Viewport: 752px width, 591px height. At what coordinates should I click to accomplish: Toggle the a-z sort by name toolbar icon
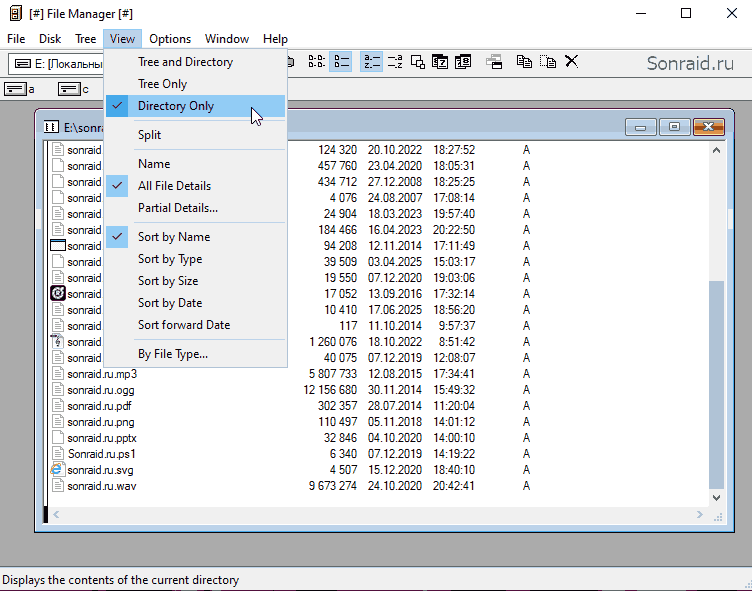[x=372, y=61]
